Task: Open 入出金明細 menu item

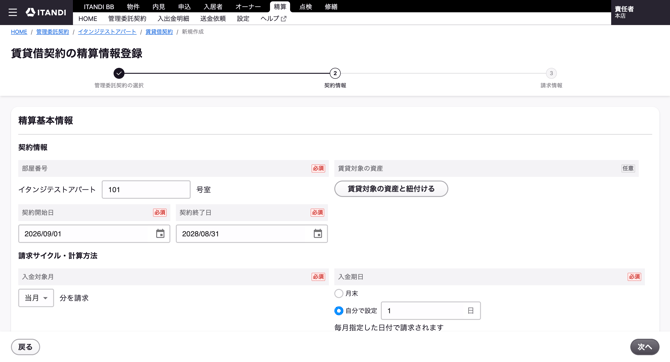Action: pyautogui.click(x=173, y=19)
